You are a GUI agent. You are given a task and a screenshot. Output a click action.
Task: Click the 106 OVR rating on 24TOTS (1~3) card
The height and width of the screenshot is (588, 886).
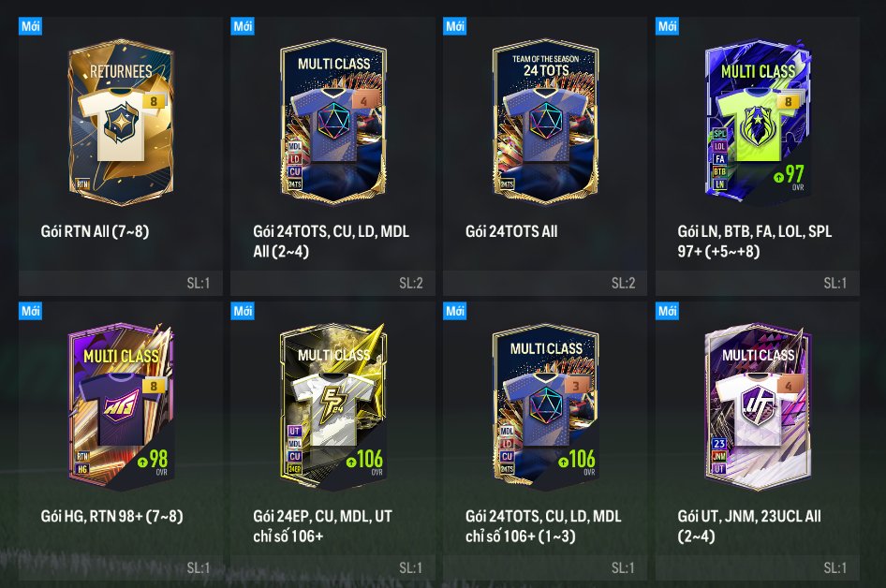pos(577,463)
